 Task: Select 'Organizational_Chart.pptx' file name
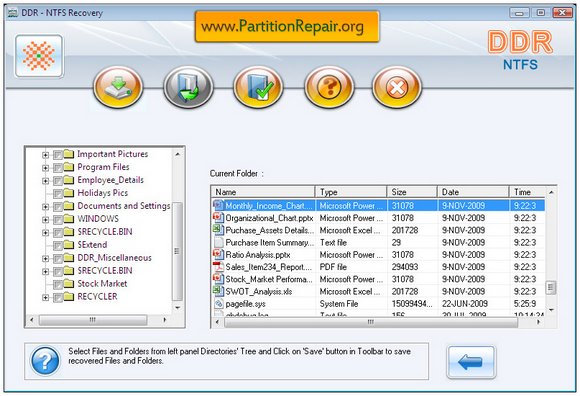269,218
